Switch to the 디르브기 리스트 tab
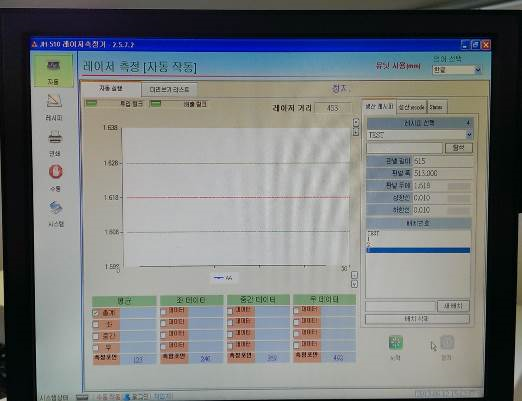Viewport: 522px width, 401px height. tap(169, 89)
